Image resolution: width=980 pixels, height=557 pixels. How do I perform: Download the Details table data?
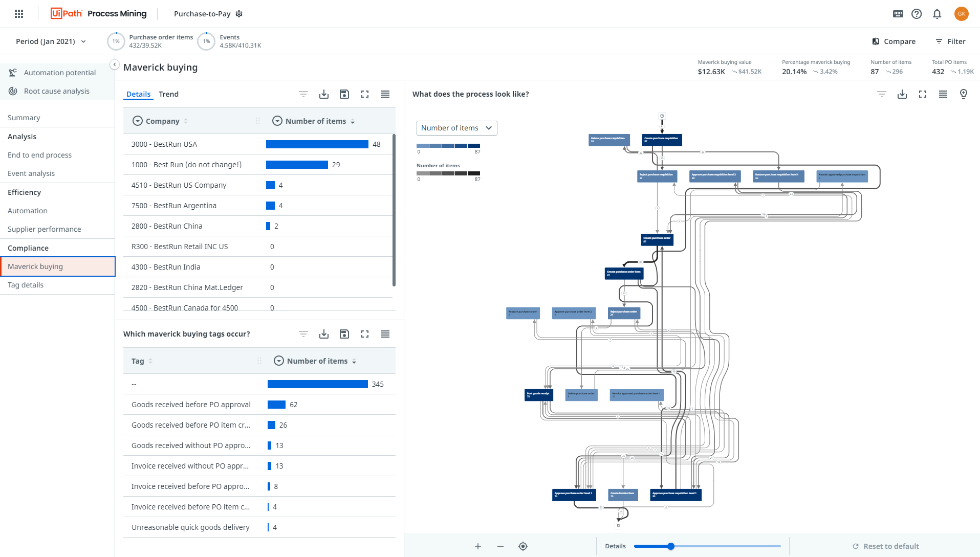324,94
